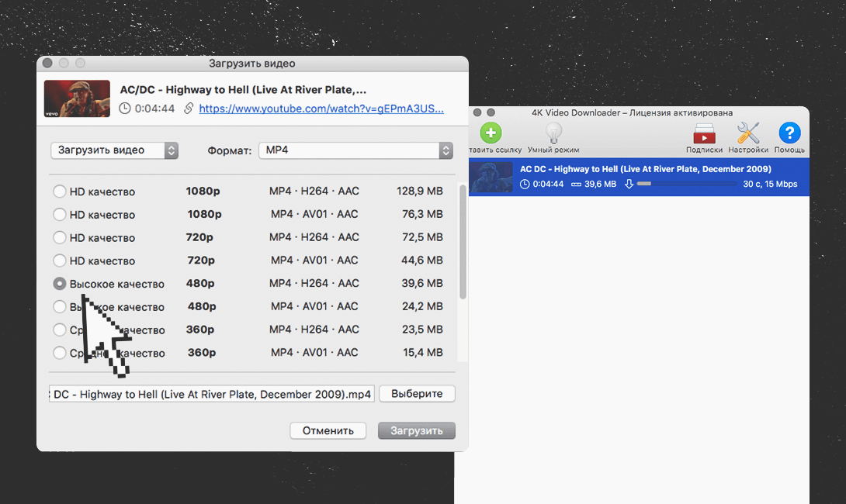Select HD 720p AV01 44,6 MB option
The image size is (846, 504).
click(59, 261)
